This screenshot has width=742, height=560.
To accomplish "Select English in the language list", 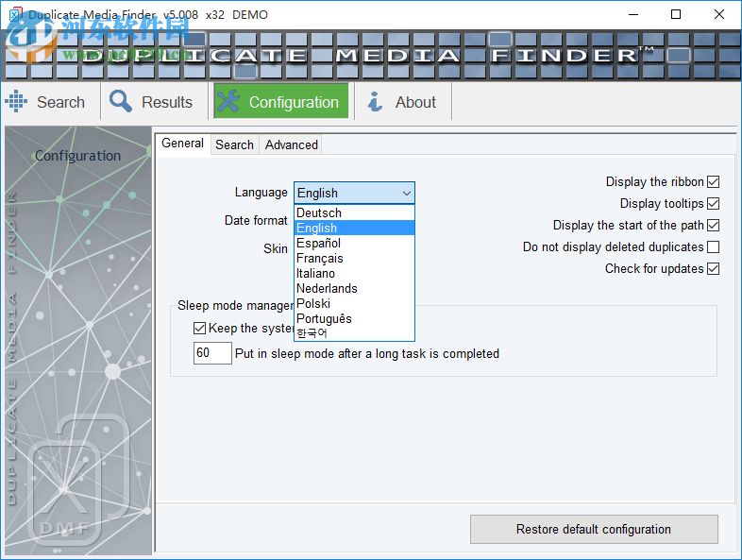I will pos(354,229).
